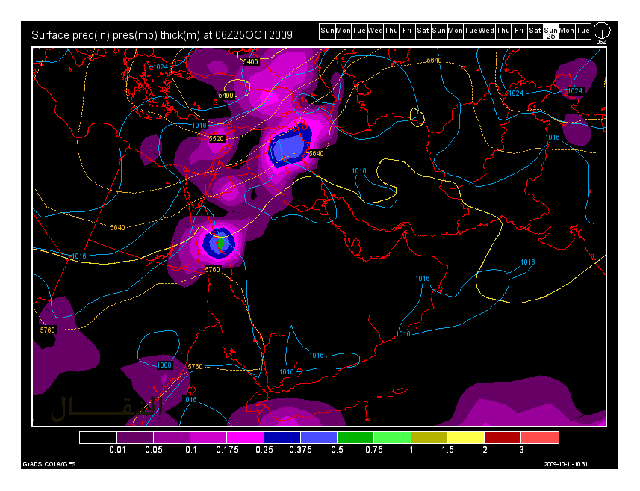The width and height of the screenshot is (640, 491).
Task: Click the dark blue 0.25–0.375 legend swatch
Action: pyautogui.click(x=282, y=438)
